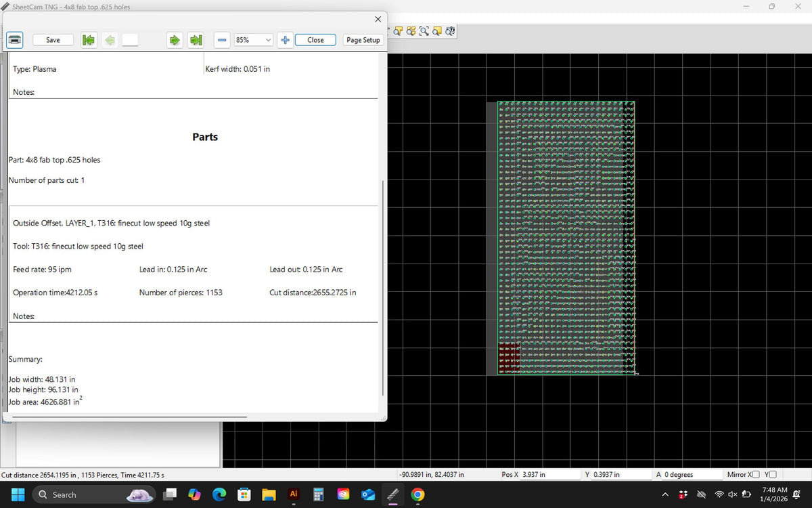Open File Explorer from the taskbar
The height and width of the screenshot is (508, 812).
(x=269, y=494)
